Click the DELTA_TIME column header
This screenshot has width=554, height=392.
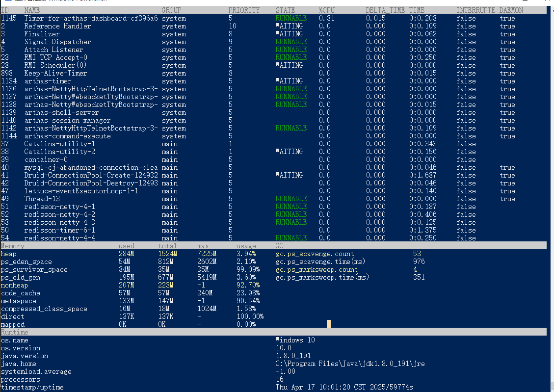[386, 10]
